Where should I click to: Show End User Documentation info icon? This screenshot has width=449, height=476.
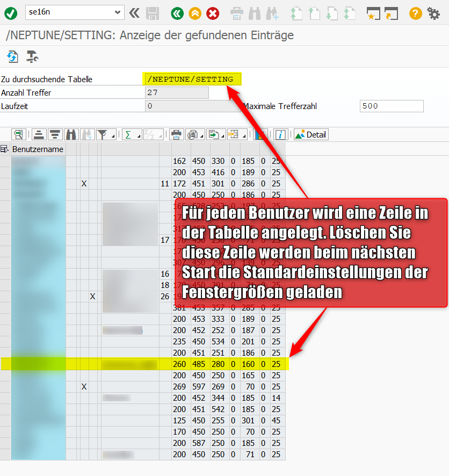[x=280, y=134]
